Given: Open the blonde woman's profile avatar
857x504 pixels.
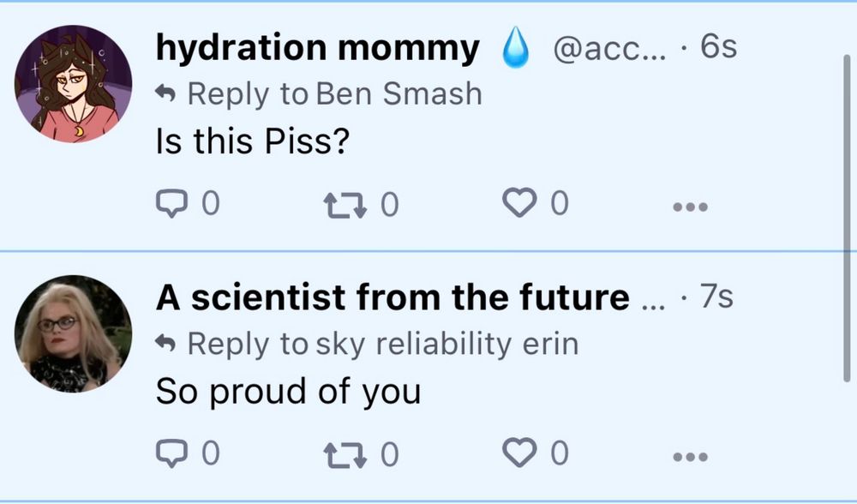Looking at the screenshot, I should tap(73, 334).
